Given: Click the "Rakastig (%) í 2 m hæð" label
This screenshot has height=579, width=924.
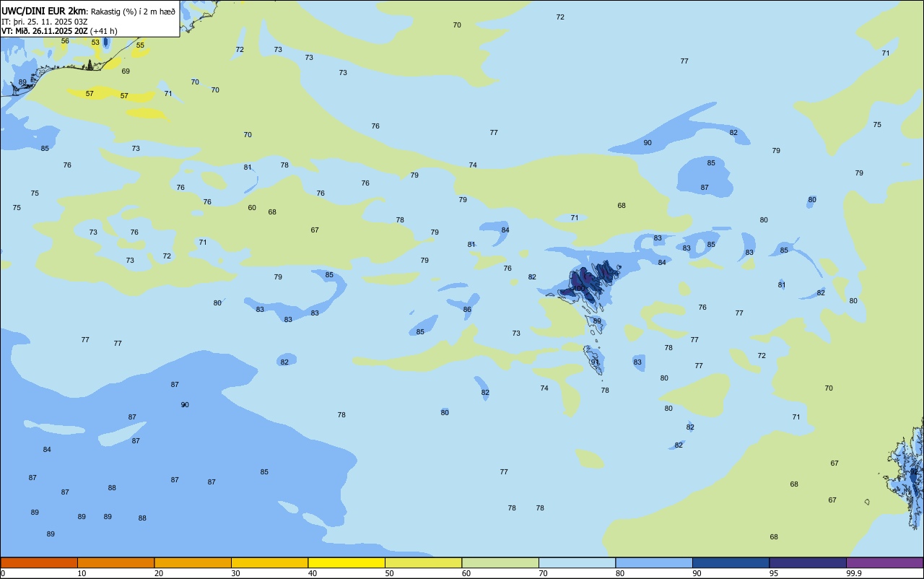Looking at the screenshot, I should click(133, 12).
